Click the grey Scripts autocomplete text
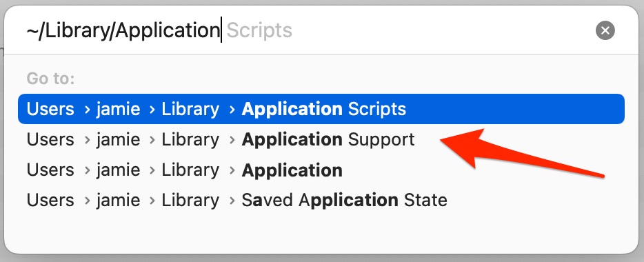Image resolution: width=644 pixels, height=262 pixels. [259, 30]
